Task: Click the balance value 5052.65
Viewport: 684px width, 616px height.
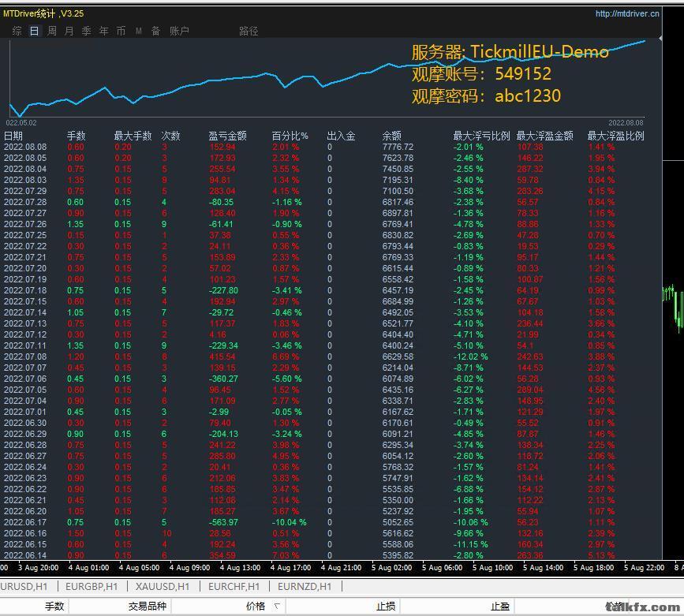Action: (398, 522)
